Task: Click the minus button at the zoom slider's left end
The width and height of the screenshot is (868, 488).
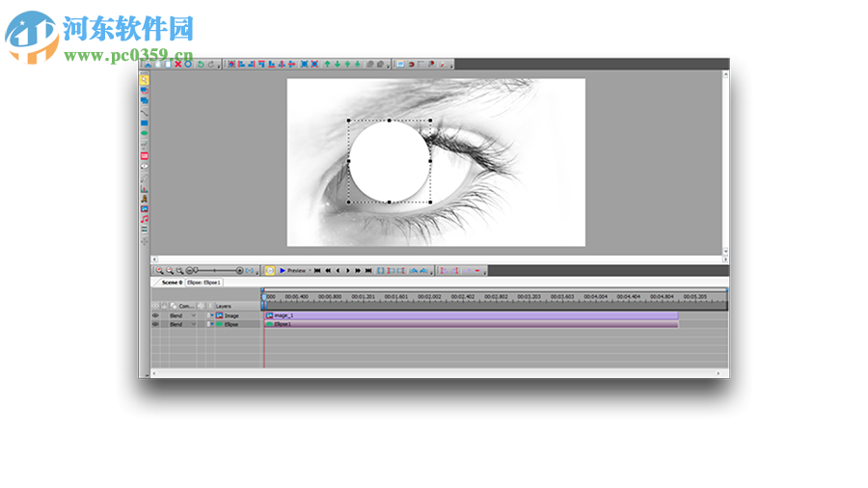Action: click(x=189, y=271)
